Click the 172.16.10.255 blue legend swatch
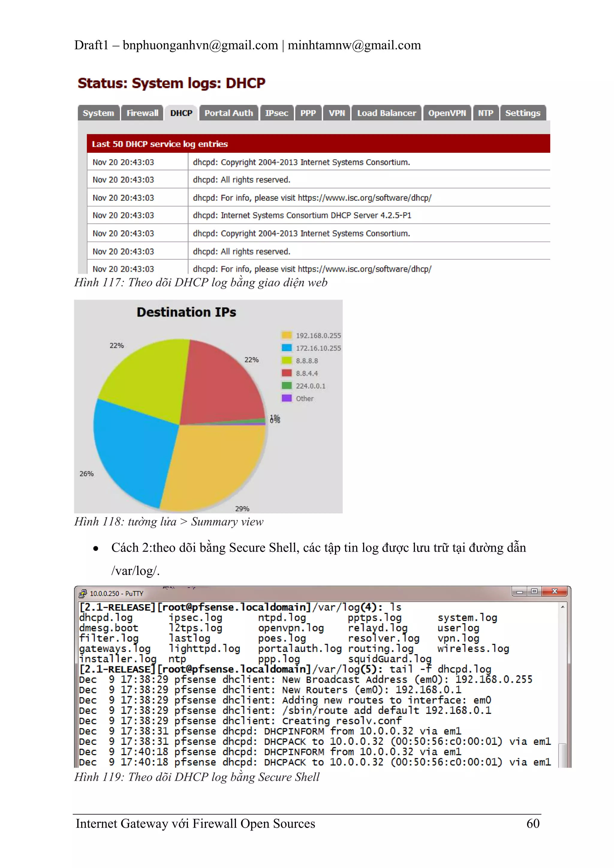 (287, 348)
